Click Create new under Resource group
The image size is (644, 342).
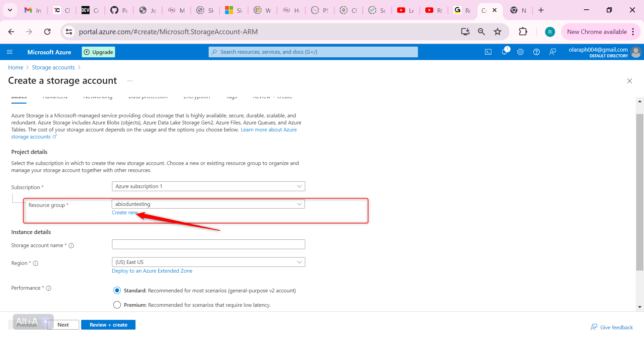[125, 213]
